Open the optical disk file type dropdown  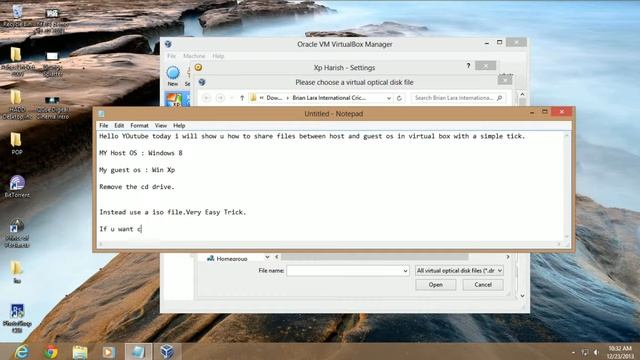[x=459, y=271]
